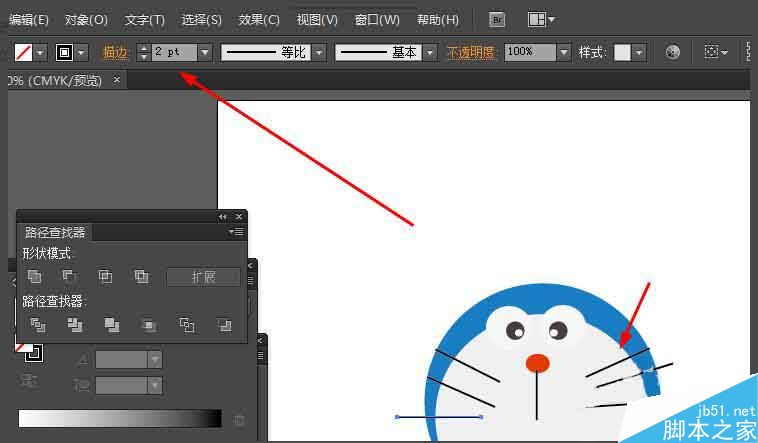
Task: Click the 样式 graphic style swatch
Action: 622,52
